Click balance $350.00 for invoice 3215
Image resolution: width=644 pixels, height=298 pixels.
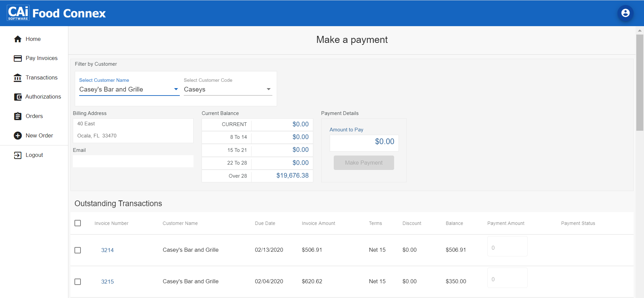click(456, 282)
